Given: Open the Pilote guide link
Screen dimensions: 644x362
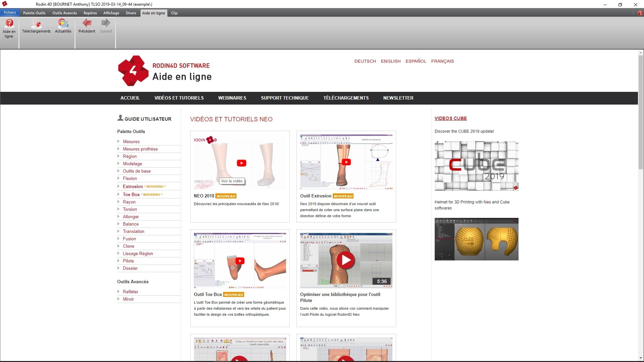Looking at the screenshot, I should [128, 261].
